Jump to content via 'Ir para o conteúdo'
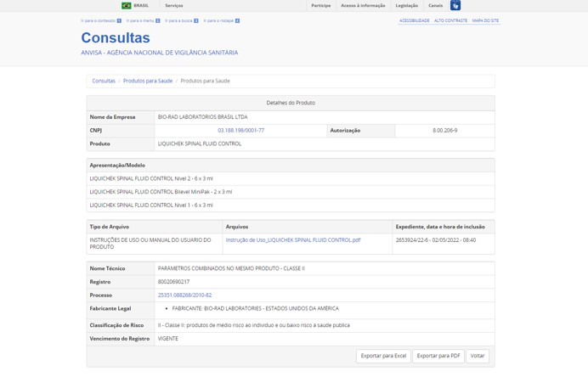Image resolution: width=588 pixels, height=377 pixels. pyautogui.click(x=101, y=20)
